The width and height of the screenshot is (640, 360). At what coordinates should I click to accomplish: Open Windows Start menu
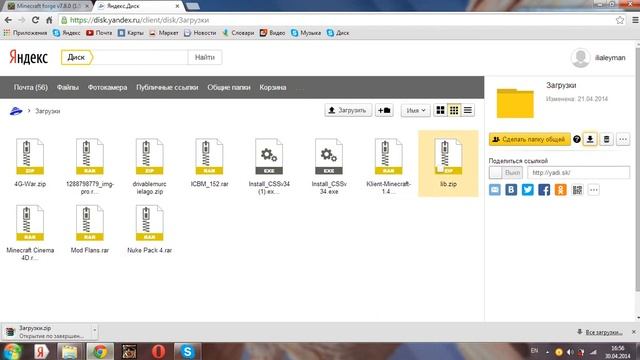pos(12,351)
